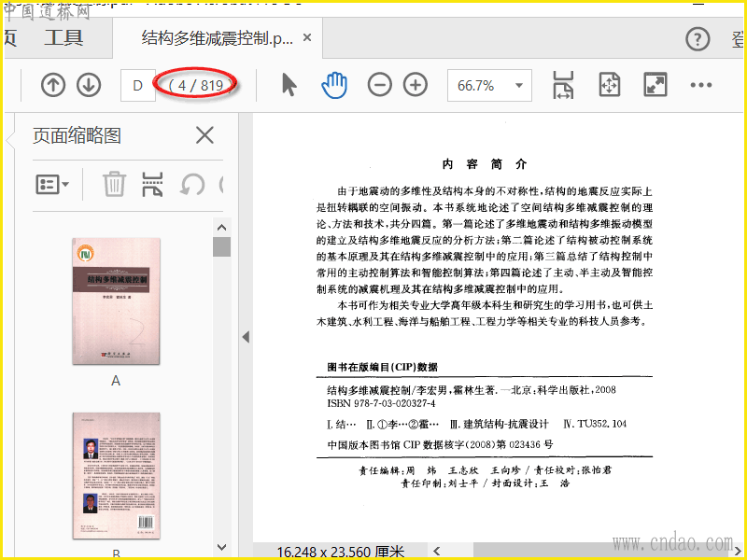This screenshot has height=560, width=747.
Task: Activate the hand pan tool
Action: point(334,85)
